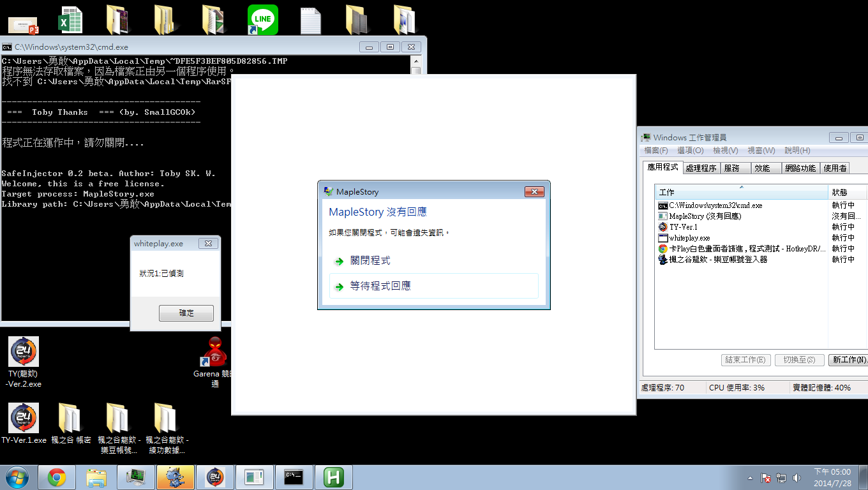This screenshot has width=868, height=490.
Task: Select the TY(龍欸)-Ver.2.exe desktop icon
Action: (x=24, y=362)
